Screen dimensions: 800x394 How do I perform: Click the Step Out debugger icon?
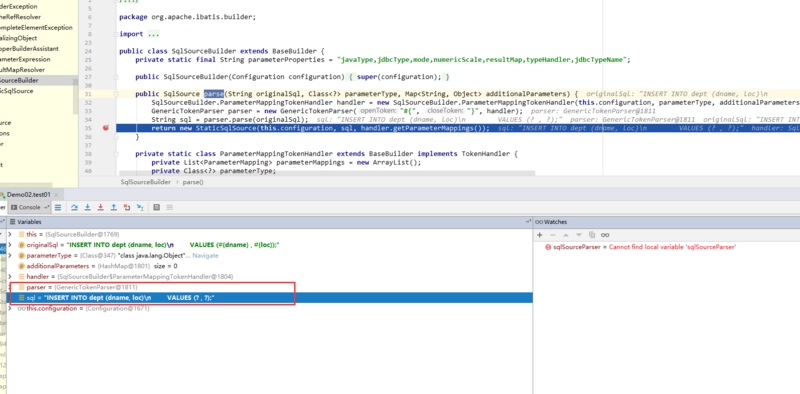(x=114, y=207)
